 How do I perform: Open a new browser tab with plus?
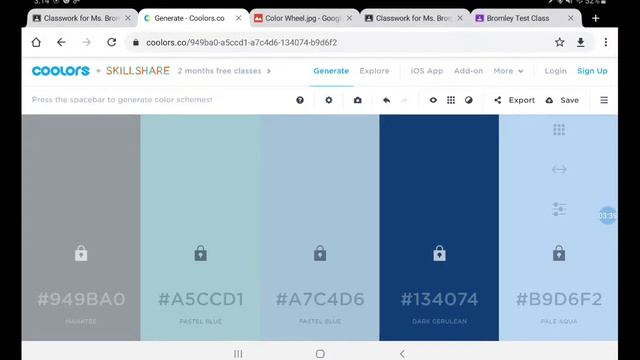(x=596, y=18)
